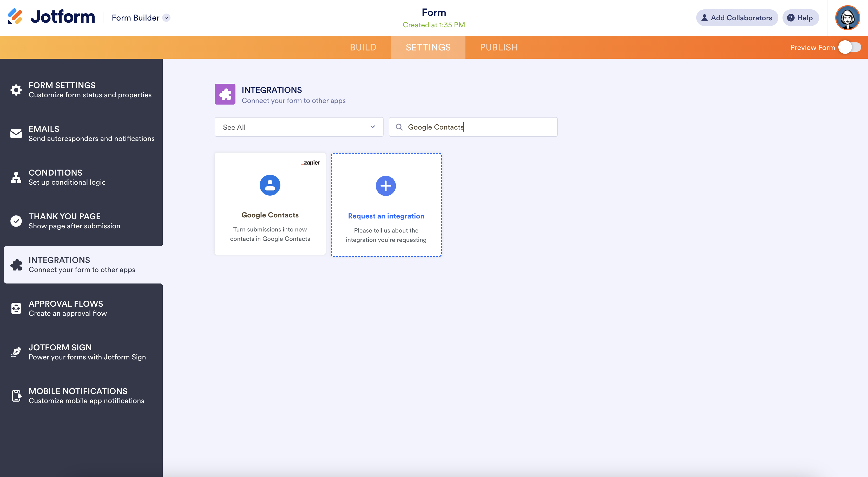The image size is (868, 477).
Task: Switch to the BUILD tab
Action: [x=363, y=47]
